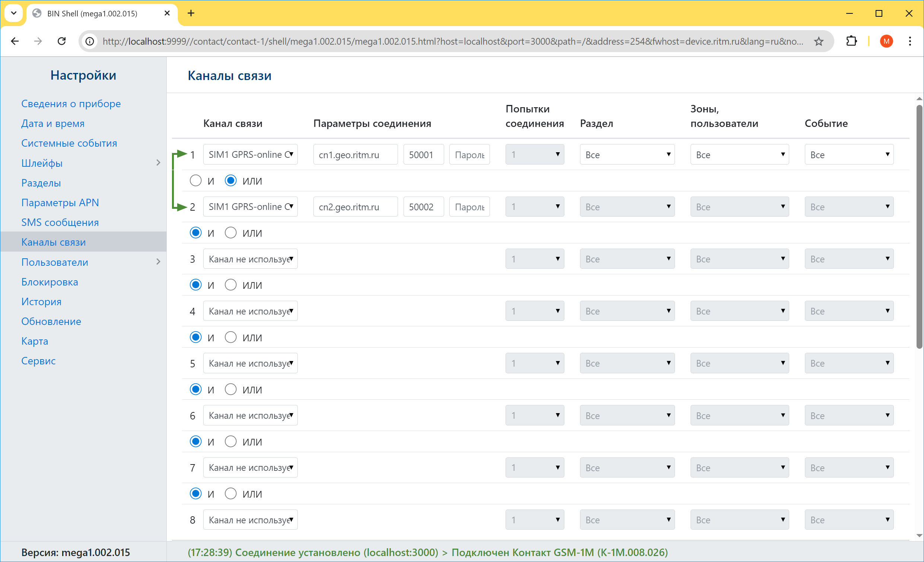
Task: Click Сведения о приборе link
Action: [71, 103]
